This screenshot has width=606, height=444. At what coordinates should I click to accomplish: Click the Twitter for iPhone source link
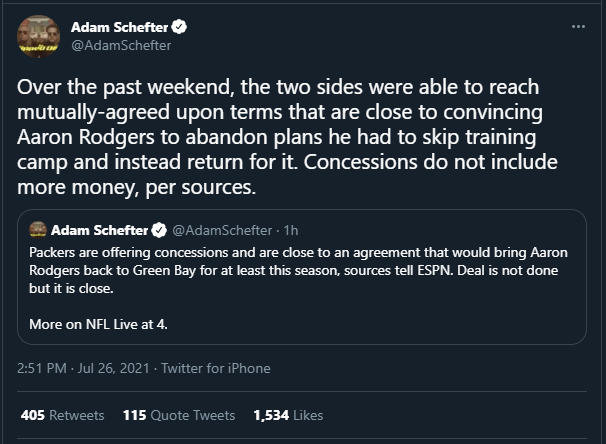pos(216,368)
